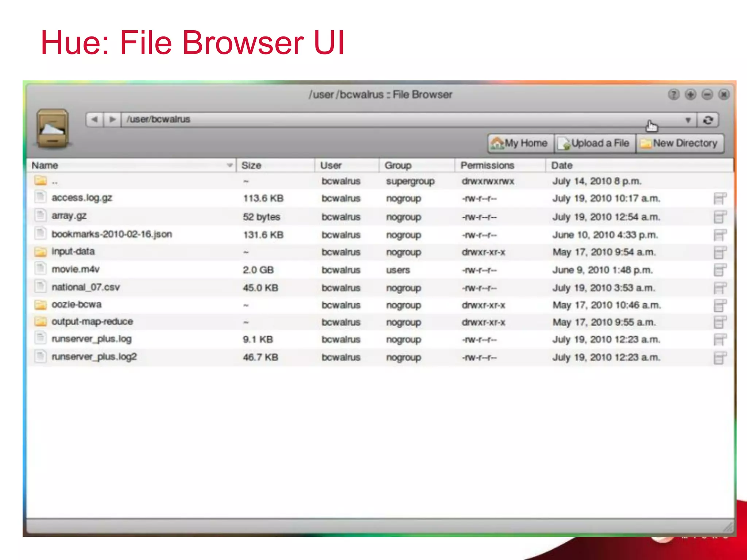Click the runserver_plus.log2 file icon
747x560 pixels.
pos(40,356)
